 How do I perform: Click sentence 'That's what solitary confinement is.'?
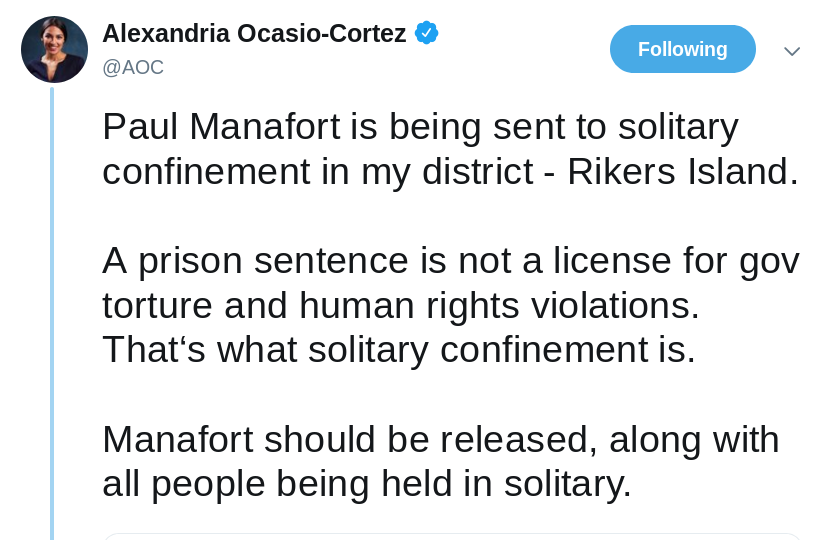pos(399,350)
